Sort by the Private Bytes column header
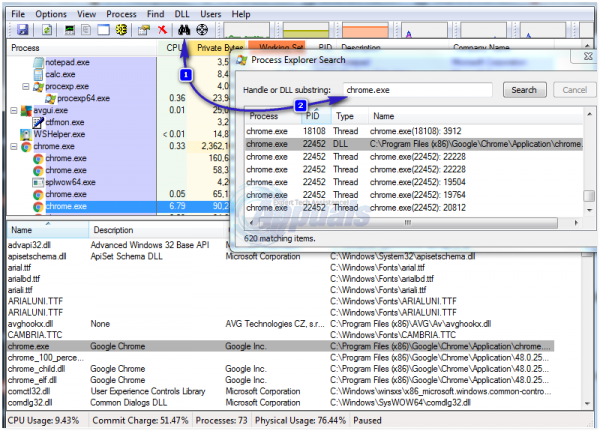The height and width of the screenshot is (431, 600). [217, 48]
